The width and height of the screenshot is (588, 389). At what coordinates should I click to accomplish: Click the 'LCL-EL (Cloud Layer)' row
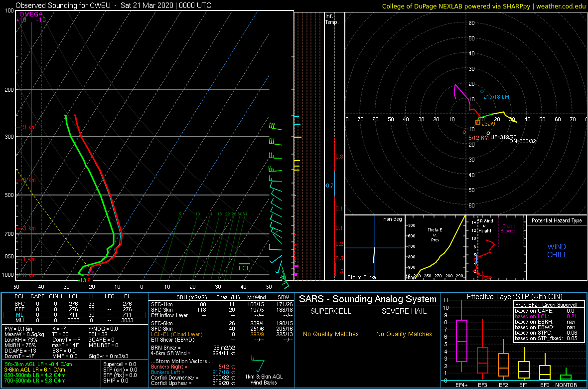222,334
